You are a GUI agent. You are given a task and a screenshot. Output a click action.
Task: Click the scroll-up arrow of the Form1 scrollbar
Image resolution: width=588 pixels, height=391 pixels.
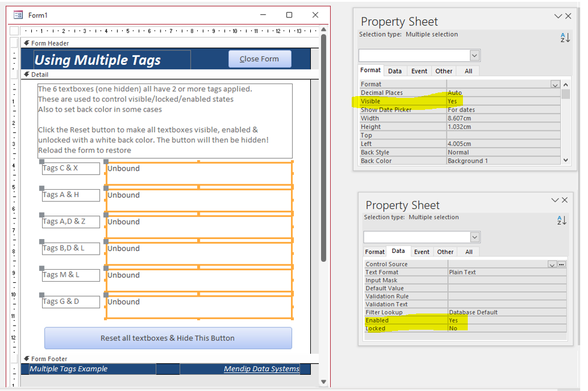pos(323,29)
